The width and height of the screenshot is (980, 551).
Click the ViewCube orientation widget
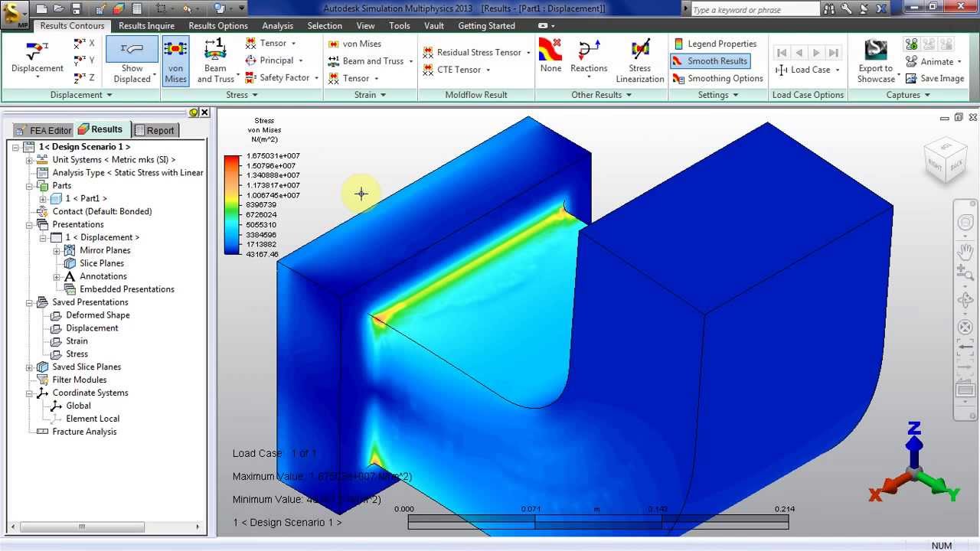[946, 159]
